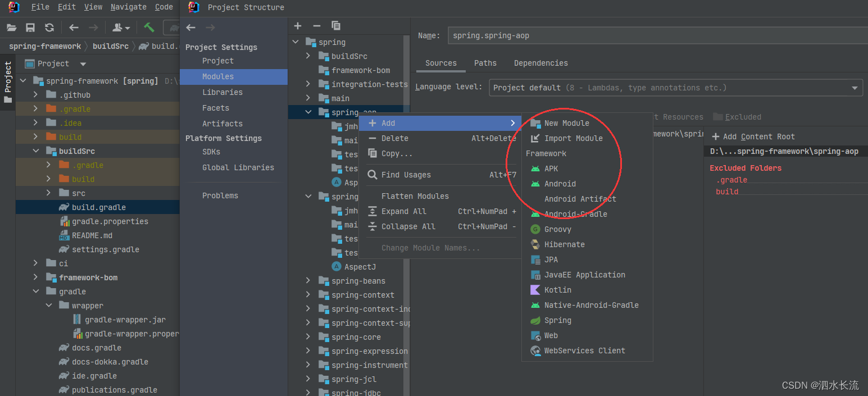Click the Save All toolbar icon
This screenshot has height=396, width=868.
30,28
